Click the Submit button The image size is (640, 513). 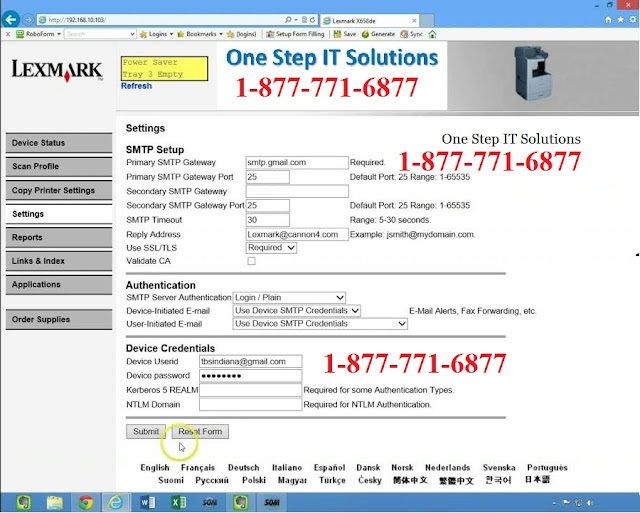146,431
